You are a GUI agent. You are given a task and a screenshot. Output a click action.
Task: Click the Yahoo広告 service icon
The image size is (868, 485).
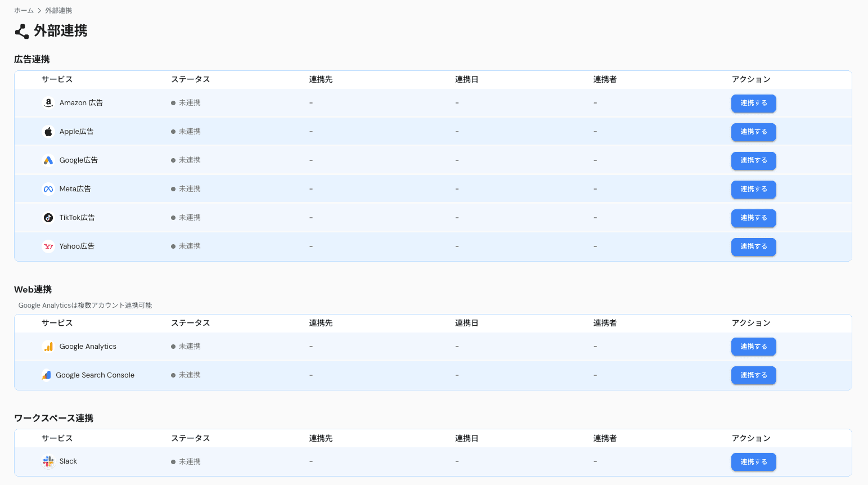(48, 246)
